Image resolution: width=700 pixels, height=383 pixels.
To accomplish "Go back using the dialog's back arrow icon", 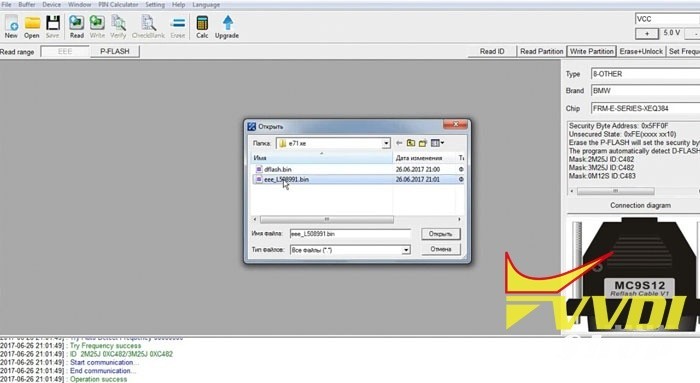I will (x=399, y=143).
